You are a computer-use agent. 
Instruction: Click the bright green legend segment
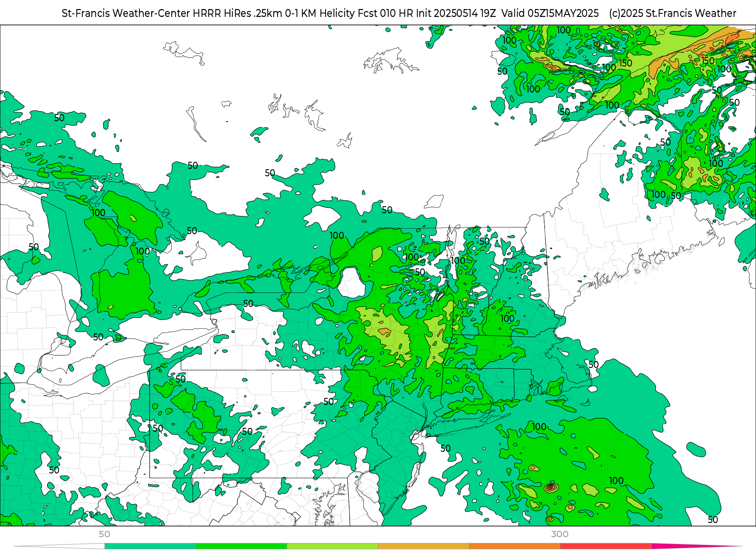241,546
